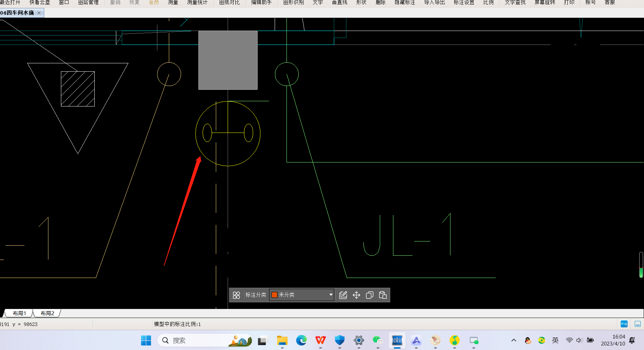Show hidden system tray icons chevron
644x350 pixels.
[514, 340]
